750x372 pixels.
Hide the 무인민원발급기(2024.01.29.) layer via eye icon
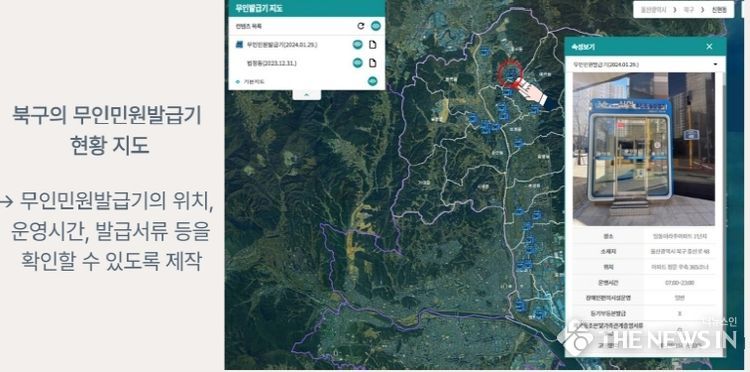point(357,44)
